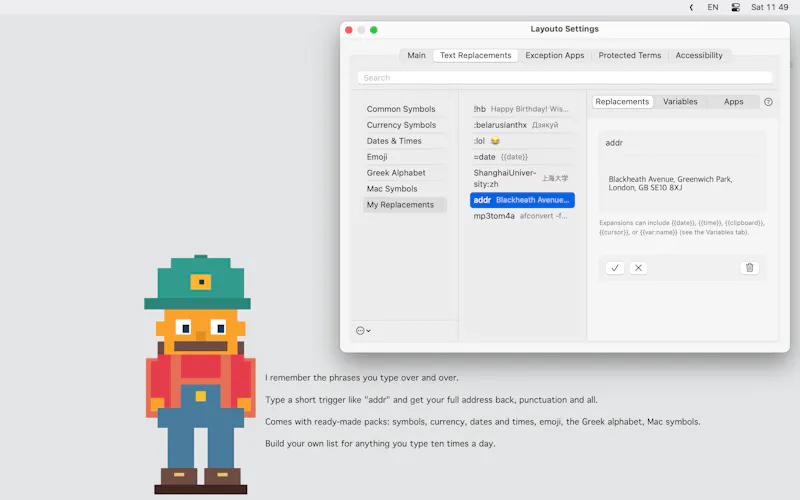
Task: Click the pixel-art miner character image
Action: pos(200,374)
